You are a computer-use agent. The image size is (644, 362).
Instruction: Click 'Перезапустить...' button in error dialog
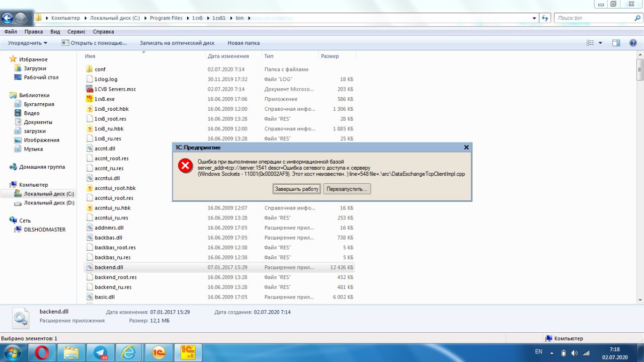click(x=347, y=189)
